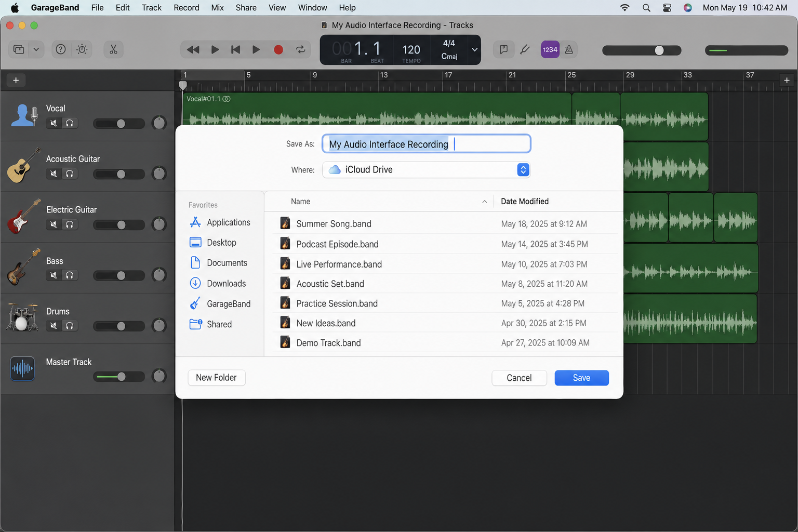
Task: Open the Record menu
Action: [x=187, y=8]
